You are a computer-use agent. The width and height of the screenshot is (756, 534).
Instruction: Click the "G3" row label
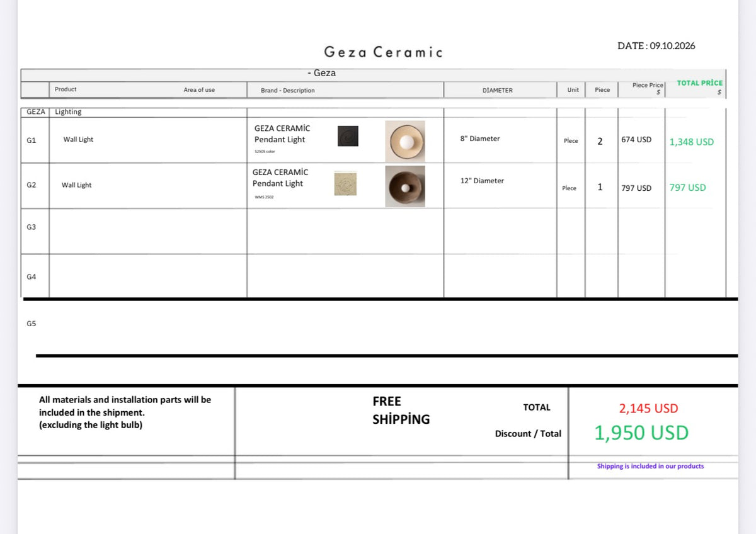click(31, 227)
